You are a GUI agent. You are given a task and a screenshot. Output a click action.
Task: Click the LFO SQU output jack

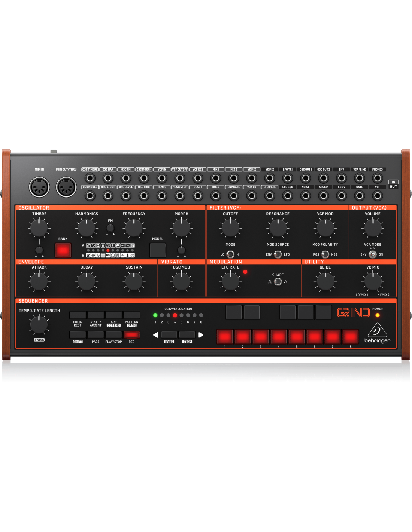click(x=288, y=195)
